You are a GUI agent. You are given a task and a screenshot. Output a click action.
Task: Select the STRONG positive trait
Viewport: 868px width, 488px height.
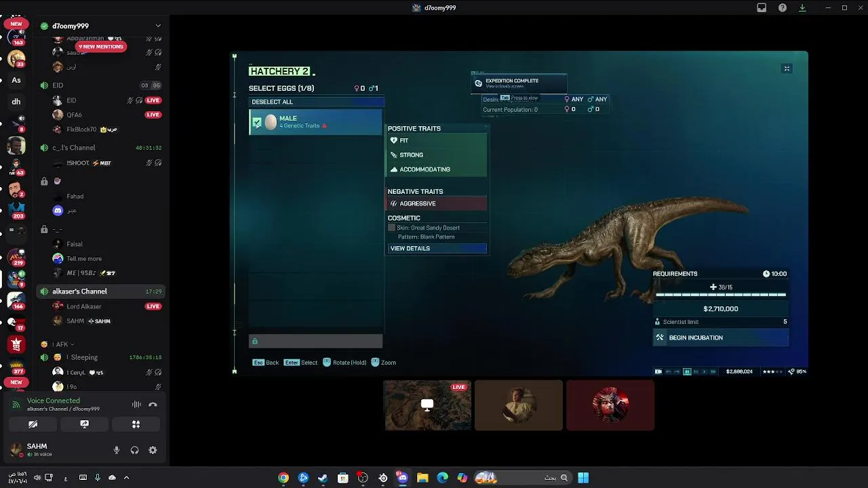click(x=437, y=155)
